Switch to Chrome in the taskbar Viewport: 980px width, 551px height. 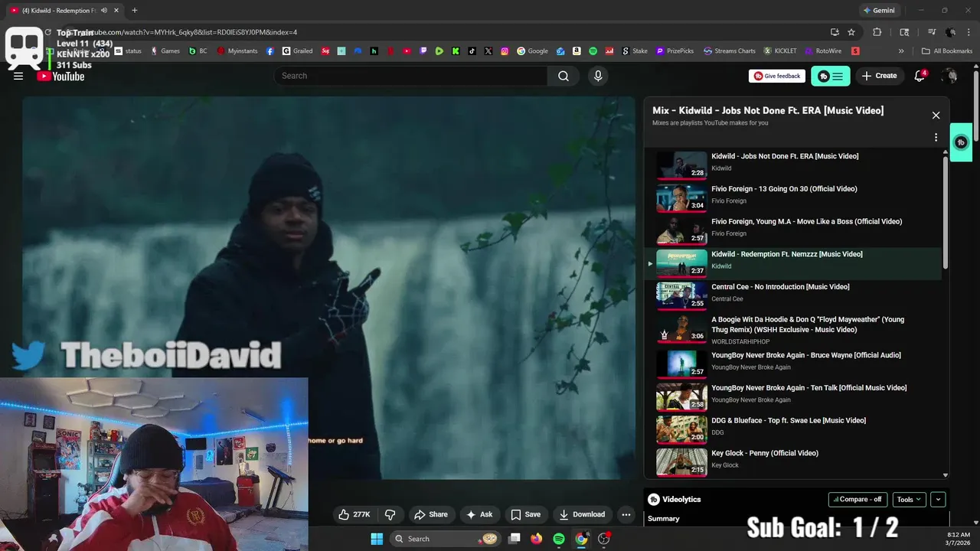[581, 539]
